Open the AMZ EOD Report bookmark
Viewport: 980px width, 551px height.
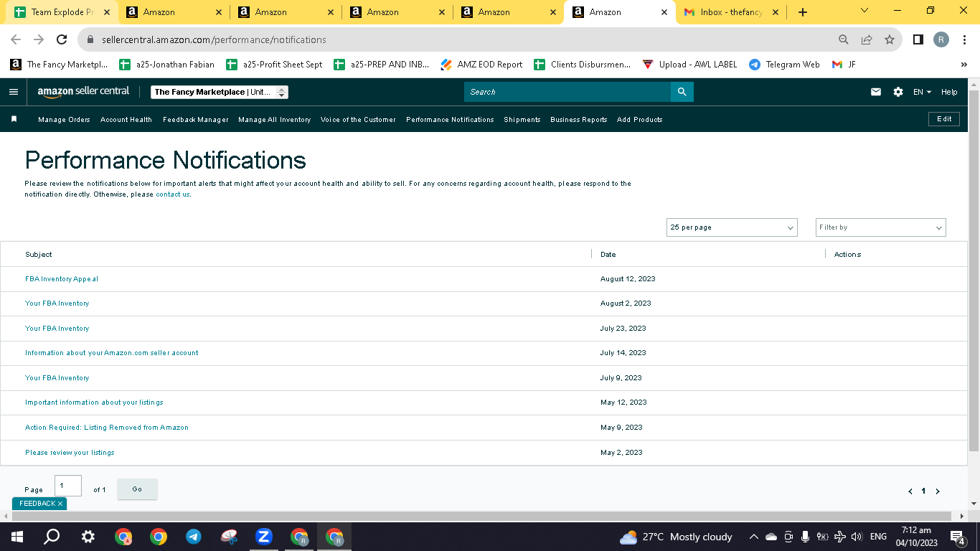point(481,65)
